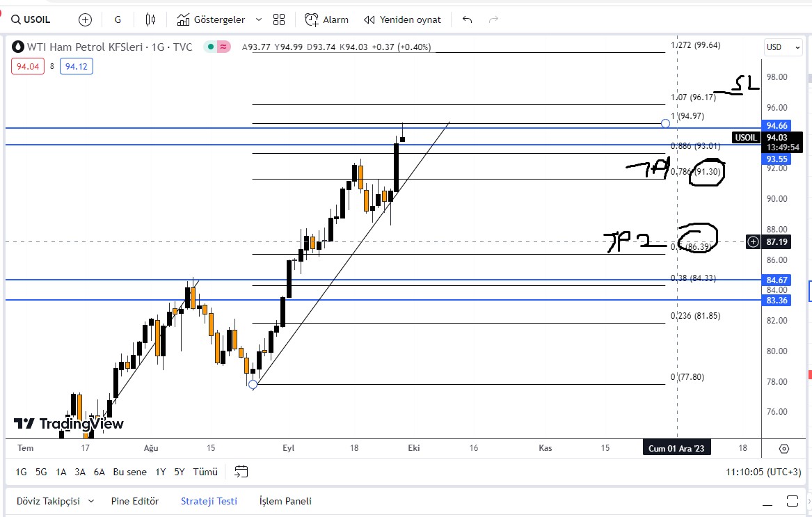
Task: Open symbol search with the magnifier icon
Action: tap(15, 19)
